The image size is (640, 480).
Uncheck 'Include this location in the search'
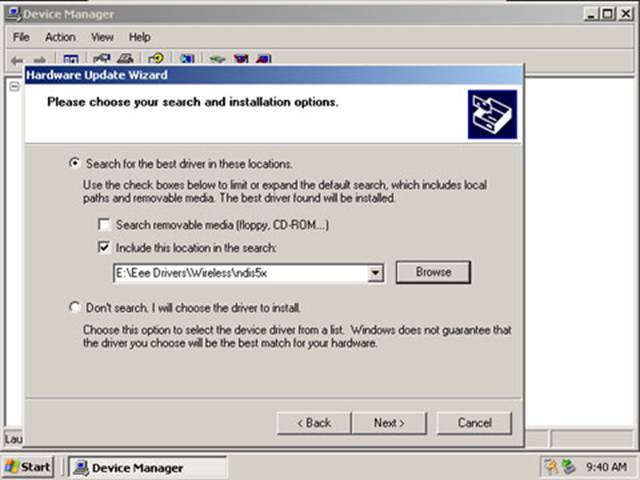104,247
